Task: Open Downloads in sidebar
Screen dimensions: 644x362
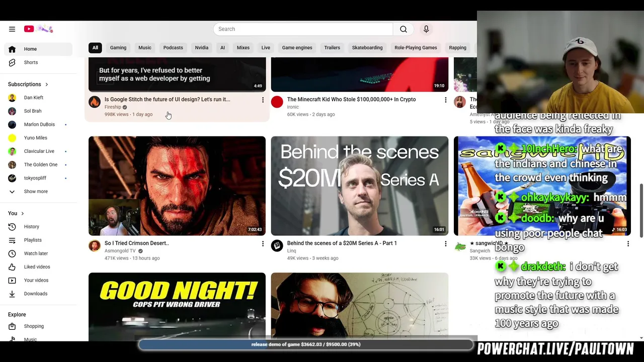Action: click(x=38, y=294)
